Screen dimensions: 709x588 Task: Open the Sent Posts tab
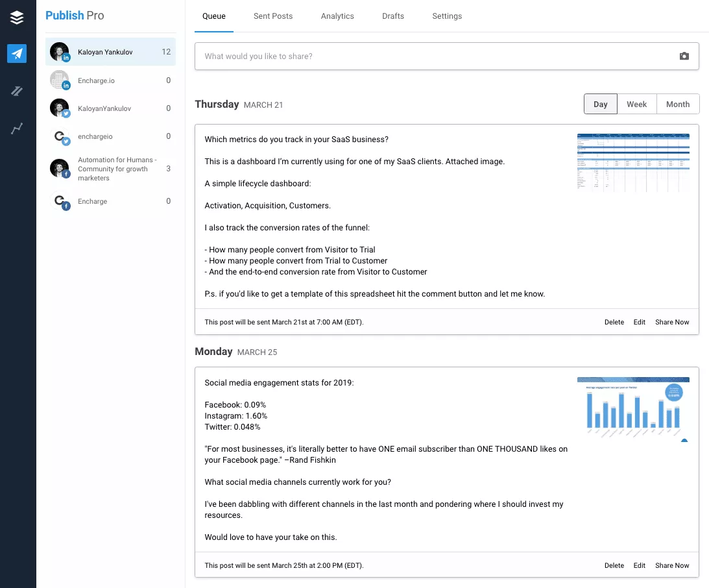273,16
